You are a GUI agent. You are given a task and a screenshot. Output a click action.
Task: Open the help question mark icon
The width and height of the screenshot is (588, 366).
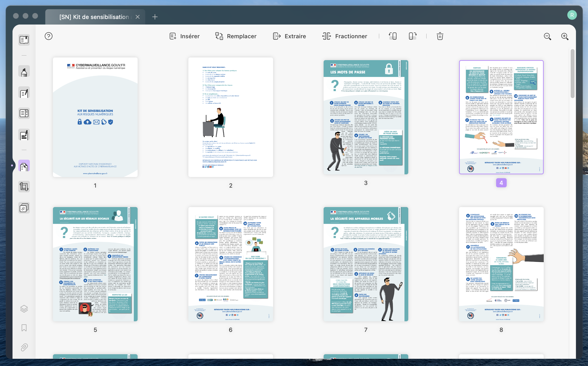[48, 36]
